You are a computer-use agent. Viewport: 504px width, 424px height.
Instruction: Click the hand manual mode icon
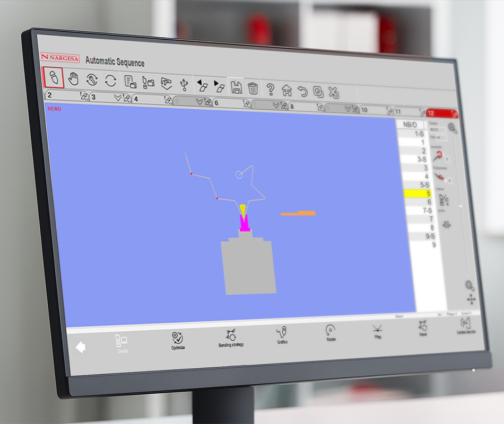[x=73, y=79]
